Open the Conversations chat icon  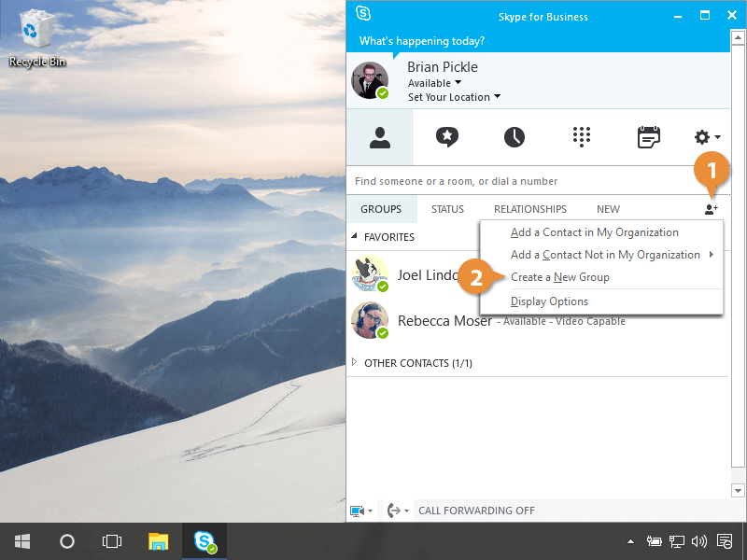point(447,137)
